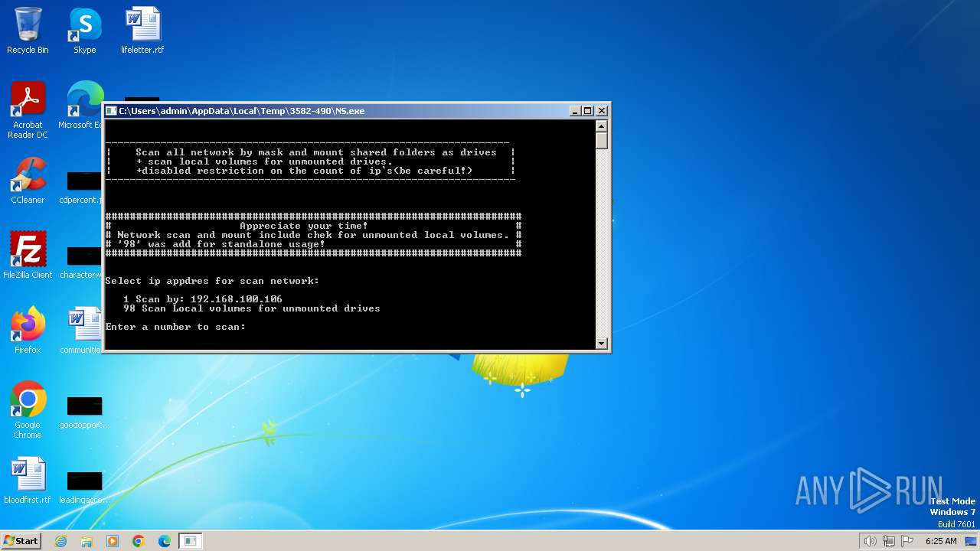Image resolution: width=980 pixels, height=551 pixels.
Task: Open Internet Explorer from the taskbar
Action: click(60, 541)
